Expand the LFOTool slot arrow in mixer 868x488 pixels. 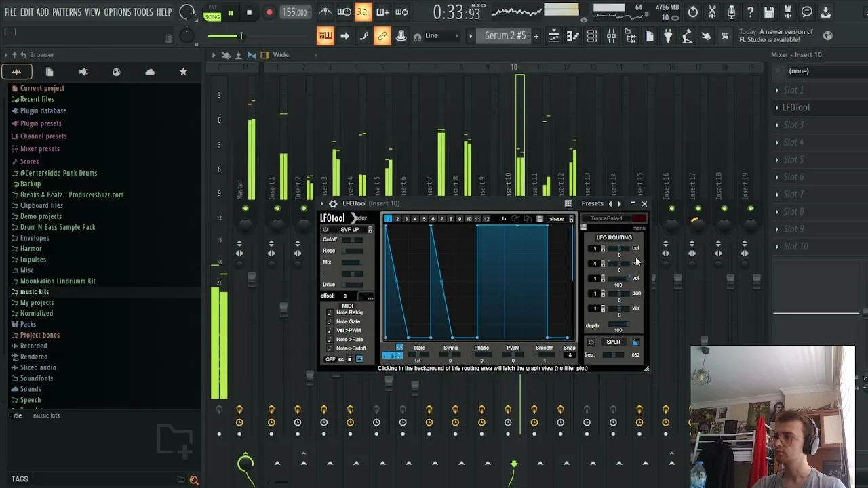click(x=777, y=108)
